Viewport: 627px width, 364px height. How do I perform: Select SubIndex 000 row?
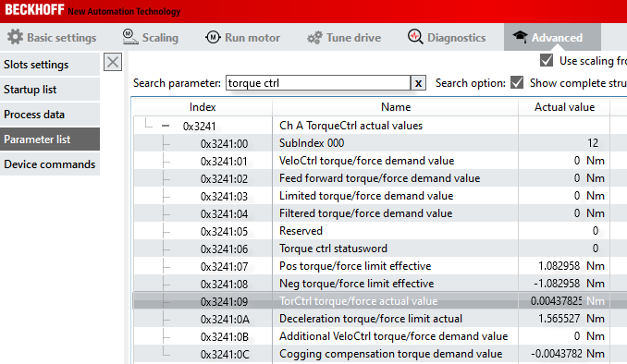pos(380,143)
